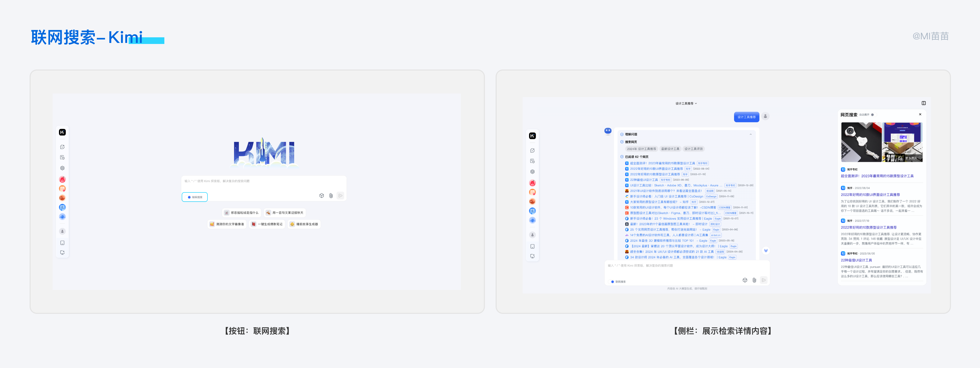The width and height of the screenshot is (980, 368).
Task: Open the Kimi+ apps icon on the chat screen
Action: click(x=532, y=172)
